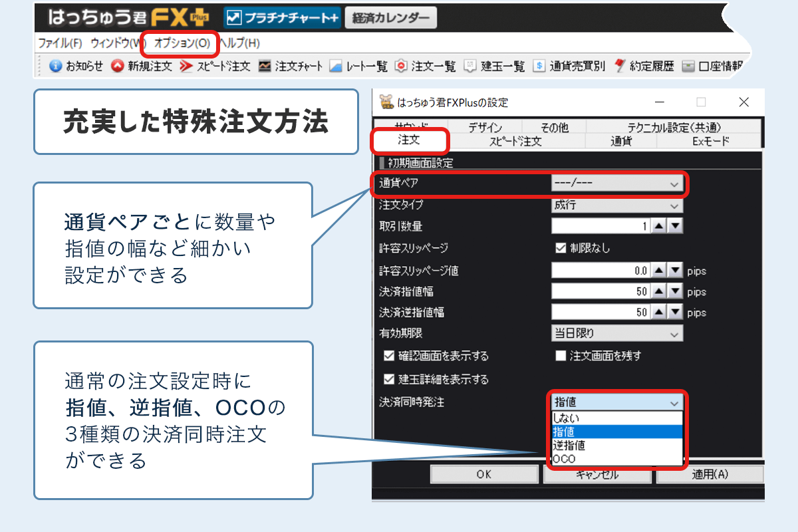Image resolution: width=798 pixels, height=532 pixels.
Task: Open the ファイル(F) menu
Action: tap(60, 43)
